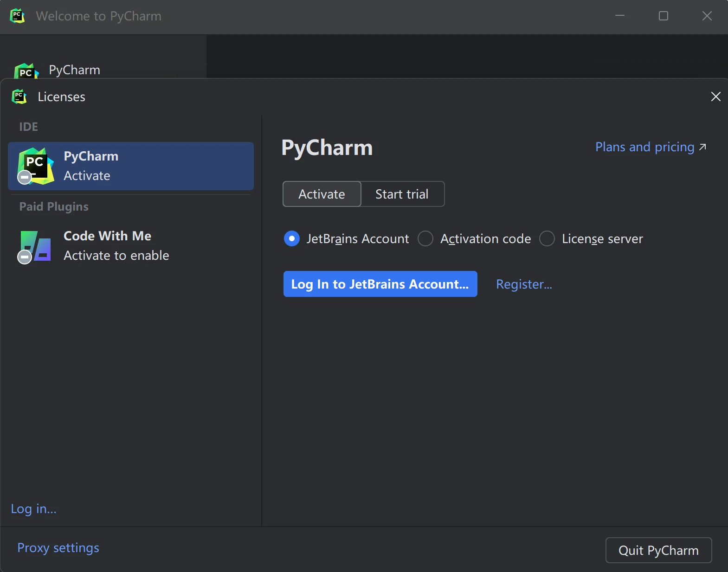Viewport: 728px width, 572px height.
Task: Click the PyCharm icon in the Welcome window title bar
Action: [x=17, y=16]
